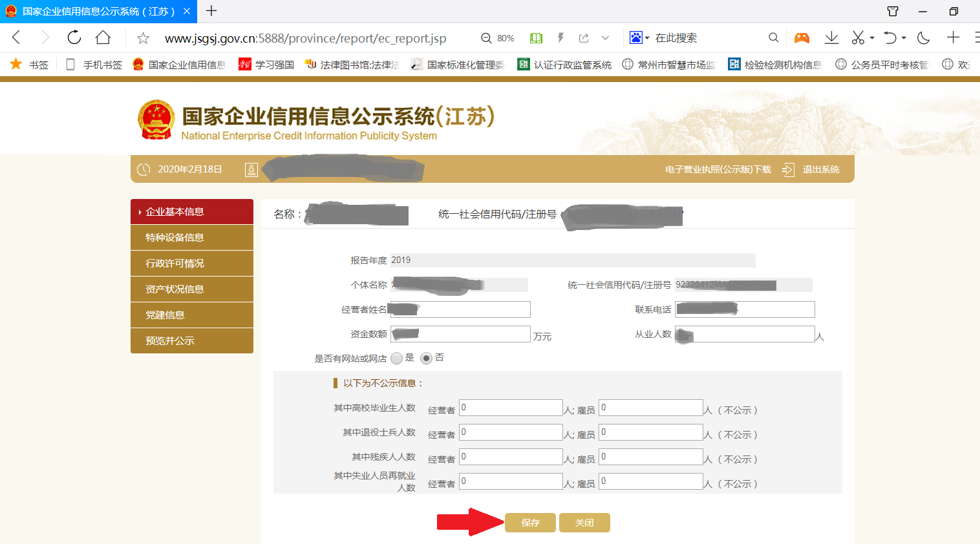Viewport: 980px width, 544px height.
Task: Open the skin shirt icon in title bar
Action: 893,11
